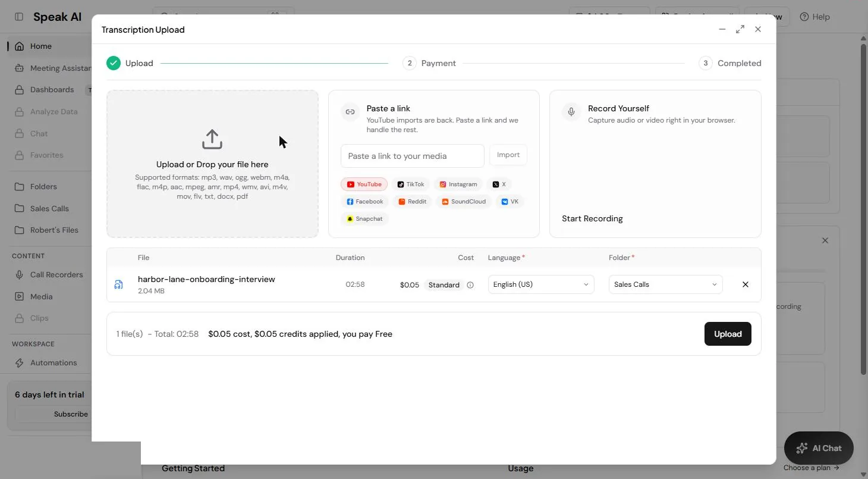The width and height of the screenshot is (868, 479).
Task: Click the '6 days left in trial' text
Action: tap(49, 395)
